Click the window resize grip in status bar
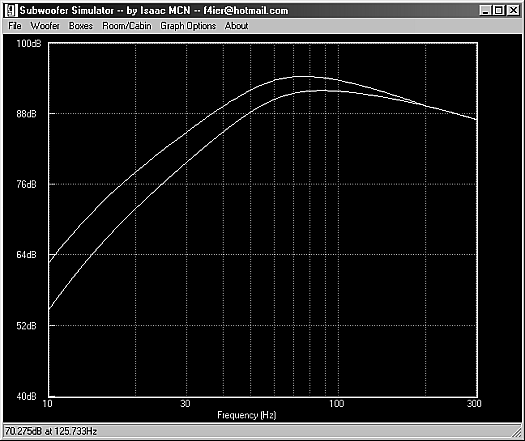The height and width of the screenshot is (441, 525). pyautogui.click(x=516, y=432)
